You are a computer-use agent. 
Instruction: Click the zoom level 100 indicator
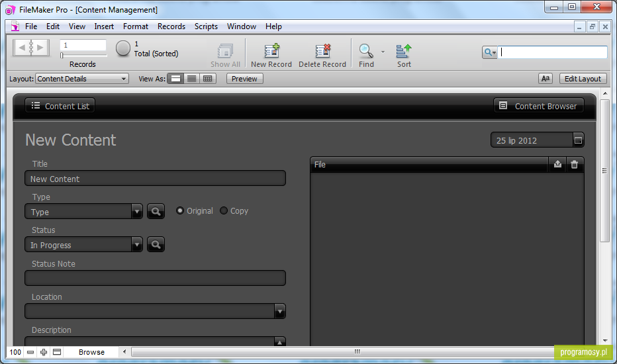click(15, 352)
